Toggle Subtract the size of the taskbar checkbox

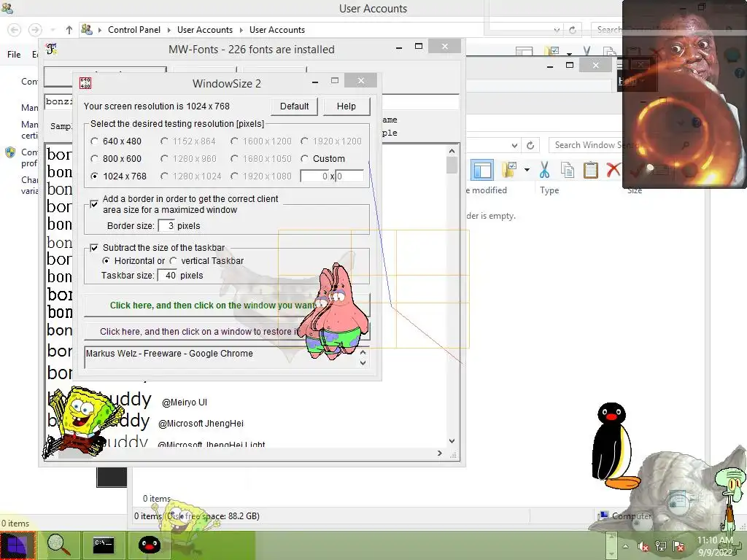coord(94,248)
